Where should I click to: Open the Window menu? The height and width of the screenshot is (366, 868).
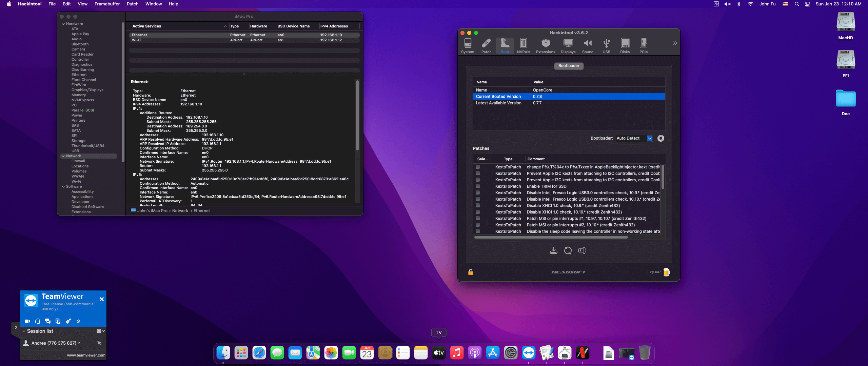click(x=154, y=4)
